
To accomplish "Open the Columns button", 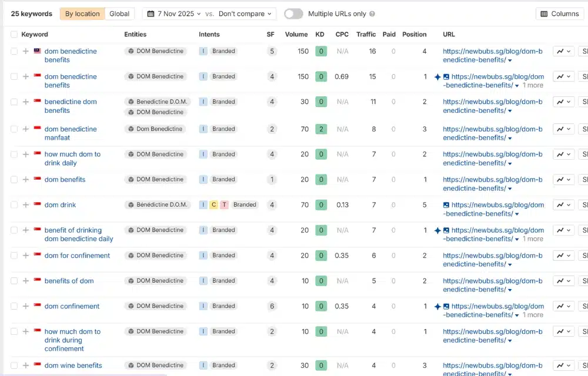I will point(560,14).
